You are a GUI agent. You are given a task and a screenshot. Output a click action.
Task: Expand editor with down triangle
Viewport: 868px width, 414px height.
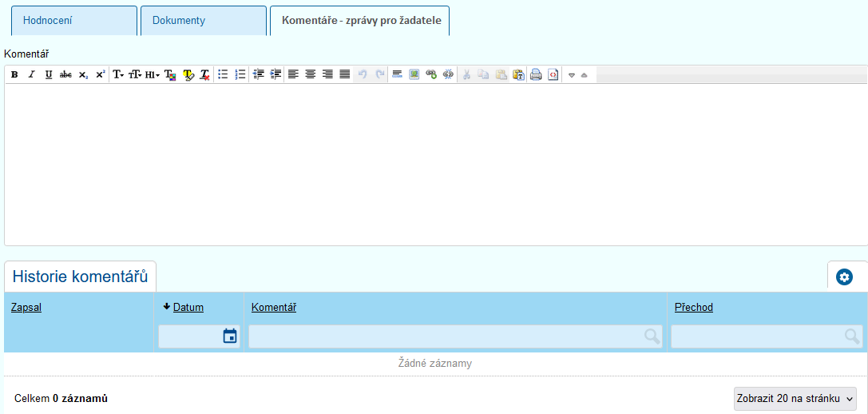(x=572, y=75)
